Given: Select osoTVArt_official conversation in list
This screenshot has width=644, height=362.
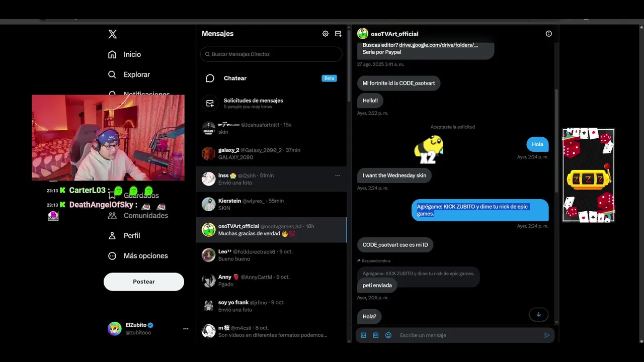Looking at the screenshot, I should click(271, 230).
